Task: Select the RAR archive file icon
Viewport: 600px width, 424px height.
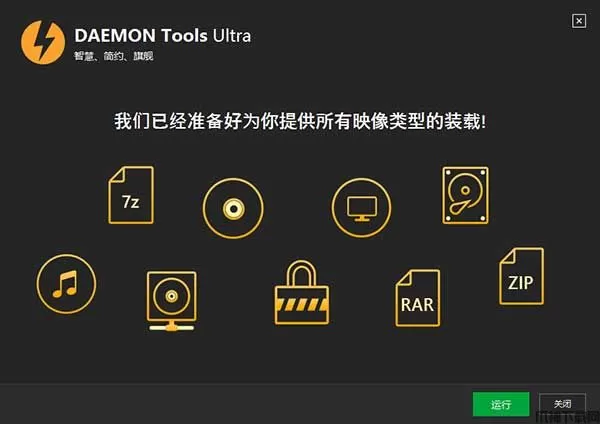Action: point(417,298)
